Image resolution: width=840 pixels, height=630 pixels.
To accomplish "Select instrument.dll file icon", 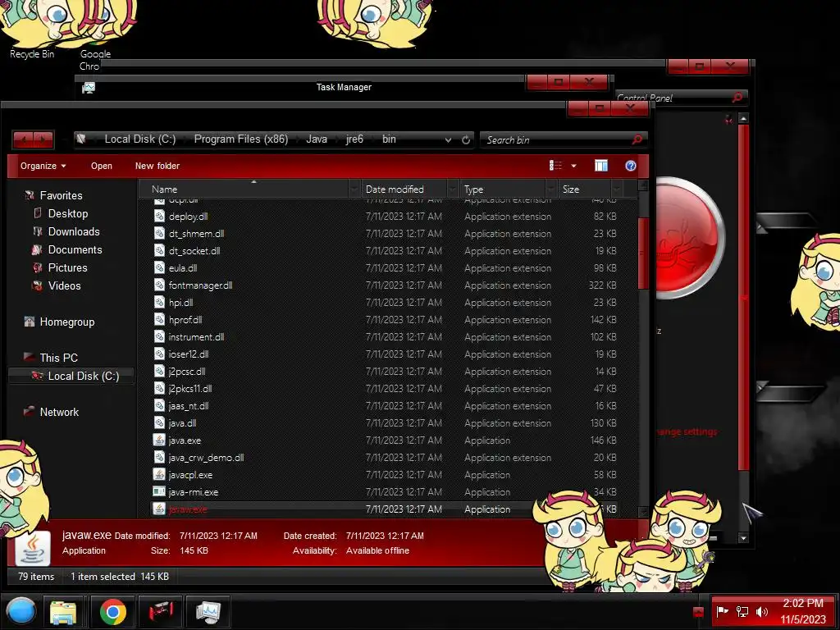I will [x=159, y=336].
